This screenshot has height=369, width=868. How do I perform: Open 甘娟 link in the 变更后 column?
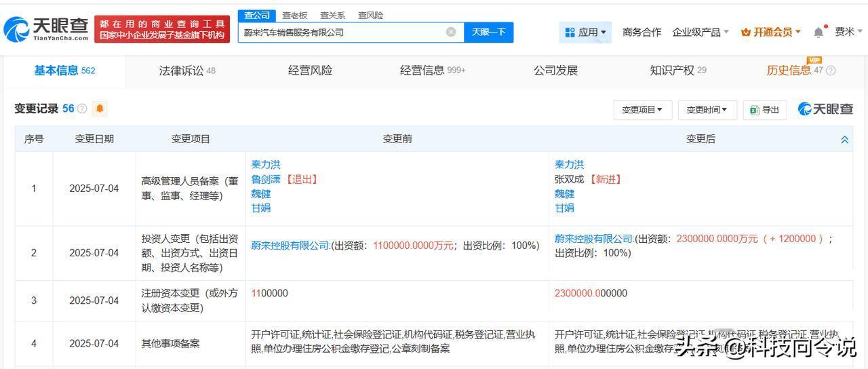pyautogui.click(x=564, y=208)
